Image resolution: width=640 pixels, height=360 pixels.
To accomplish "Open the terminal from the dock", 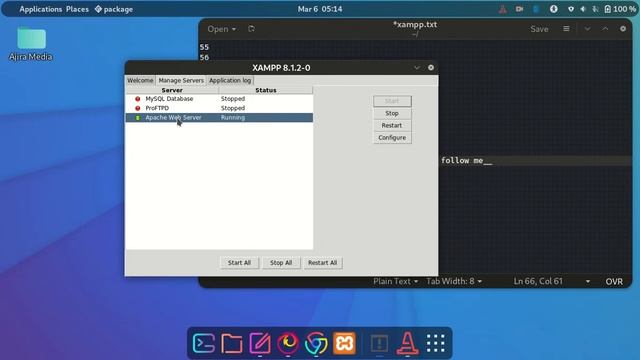I will point(204,343).
